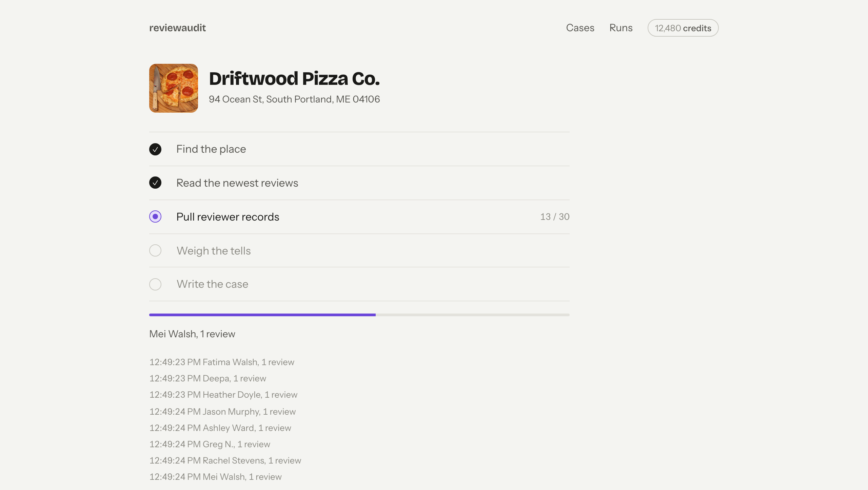
Task: Click the checkmark icon beside Read the newest reviews
Action: coord(155,183)
